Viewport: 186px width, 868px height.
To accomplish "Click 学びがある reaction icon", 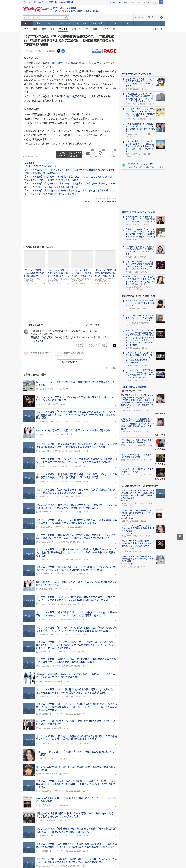I will [89, 153].
